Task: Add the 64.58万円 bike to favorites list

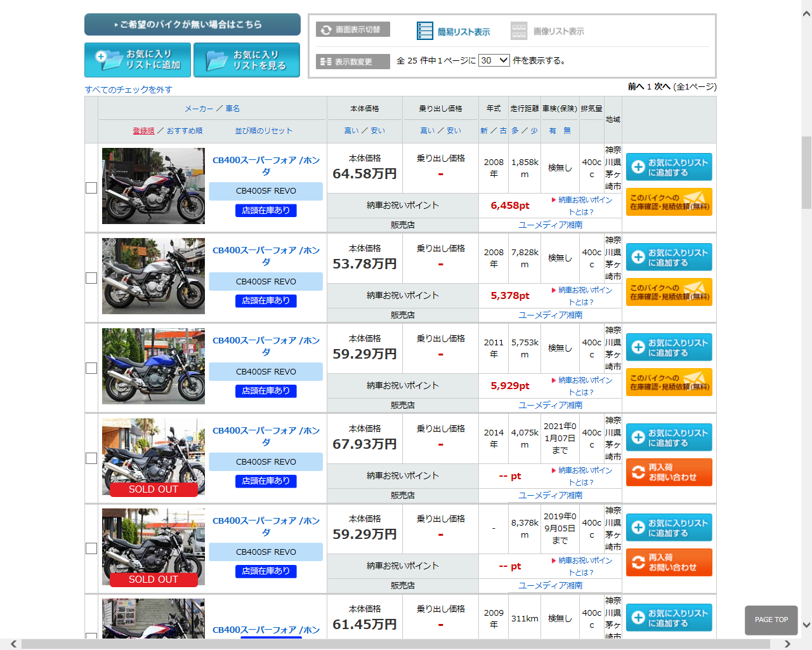Action: 669,167
